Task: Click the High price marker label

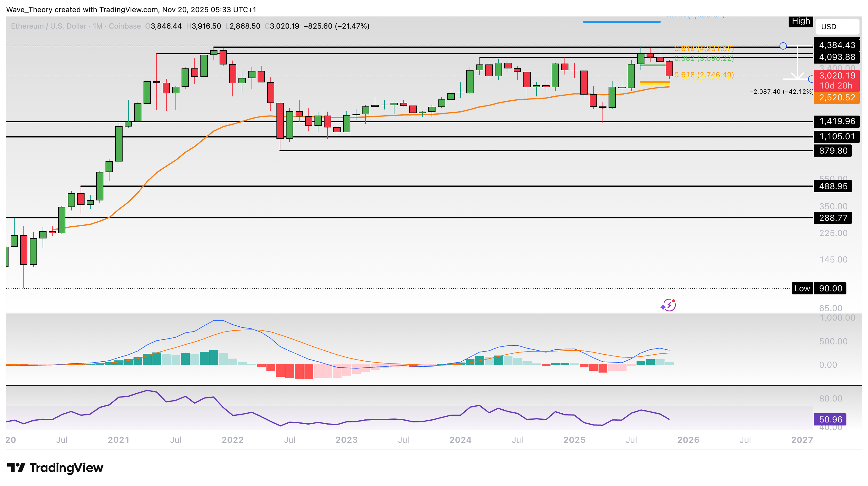Action: [x=800, y=21]
